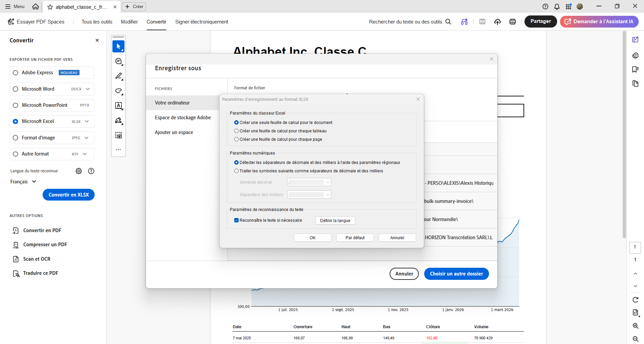Select the Adobe Express export option
This screenshot has height=344, width=644.
coord(52,73)
